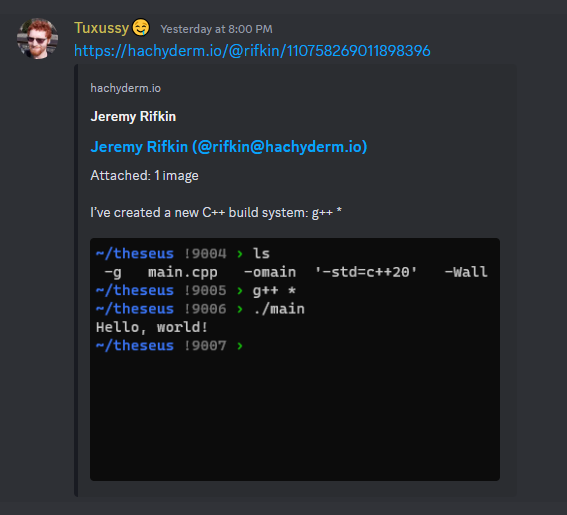Click the yummy-face emoji beside Tuxussy
The image size is (567, 515).
tap(141, 28)
